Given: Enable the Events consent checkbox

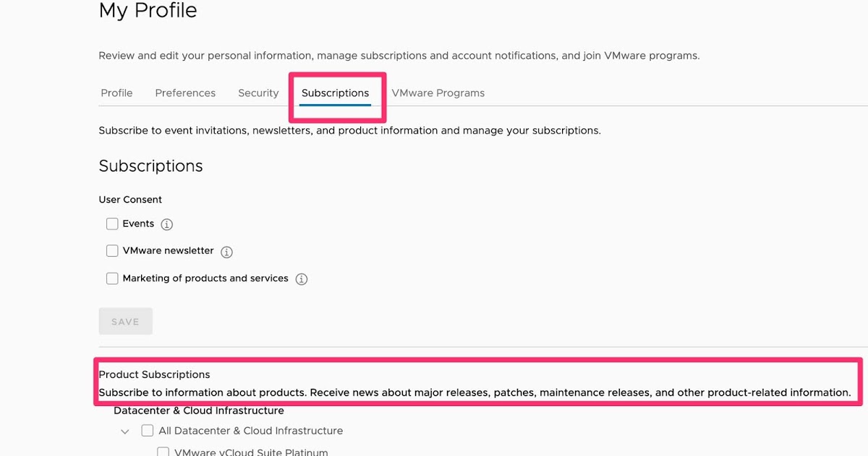Looking at the screenshot, I should pos(112,224).
